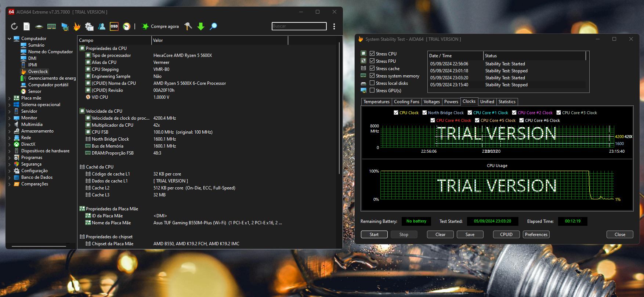Open Gerenciamento de energia item
The image size is (644, 297).
pos(52,78)
